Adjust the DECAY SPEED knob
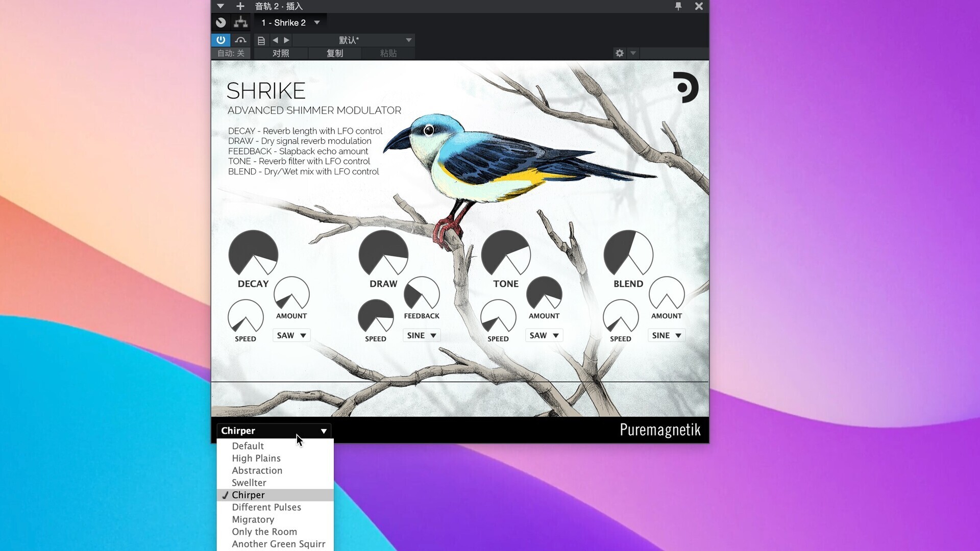Image resolution: width=980 pixels, height=551 pixels. point(246,317)
